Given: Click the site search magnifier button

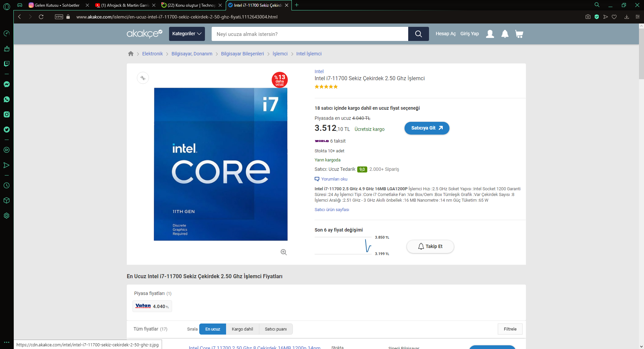Looking at the screenshot, I should (419, 34).
